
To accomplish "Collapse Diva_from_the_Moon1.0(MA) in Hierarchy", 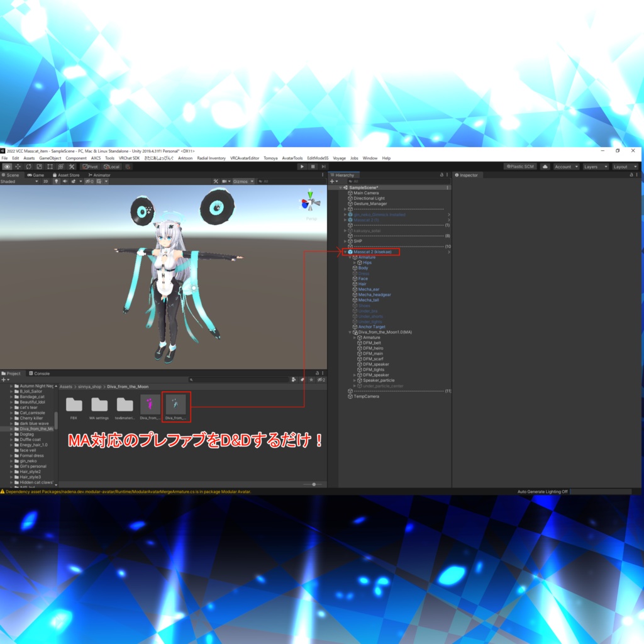I will (x=350, y=332).
